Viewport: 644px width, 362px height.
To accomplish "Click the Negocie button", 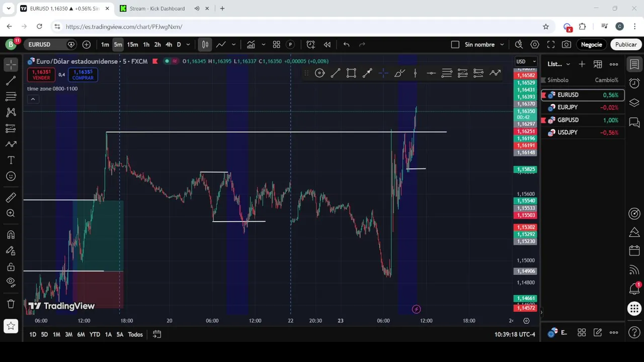I will [x=591, y=45].
